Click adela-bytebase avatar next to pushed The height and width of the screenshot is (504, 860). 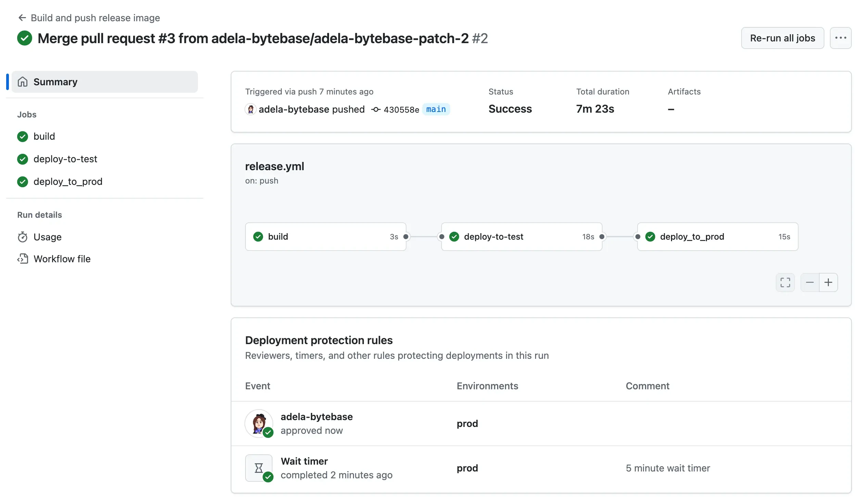(x=251, y=109)
